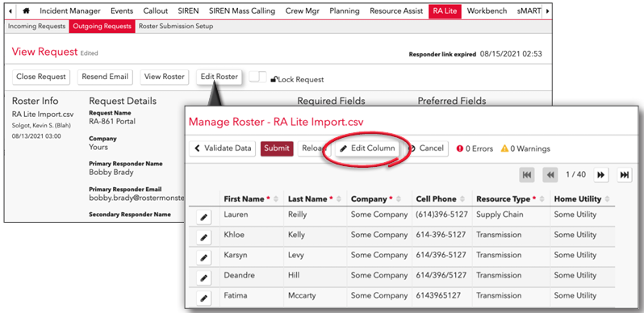Submit the roster
This screenshot has width=644, height=313.
pos(277,148)
